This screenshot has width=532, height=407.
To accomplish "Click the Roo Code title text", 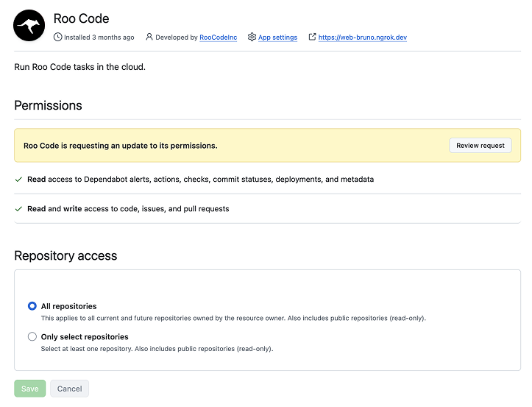I will point(82,18).
